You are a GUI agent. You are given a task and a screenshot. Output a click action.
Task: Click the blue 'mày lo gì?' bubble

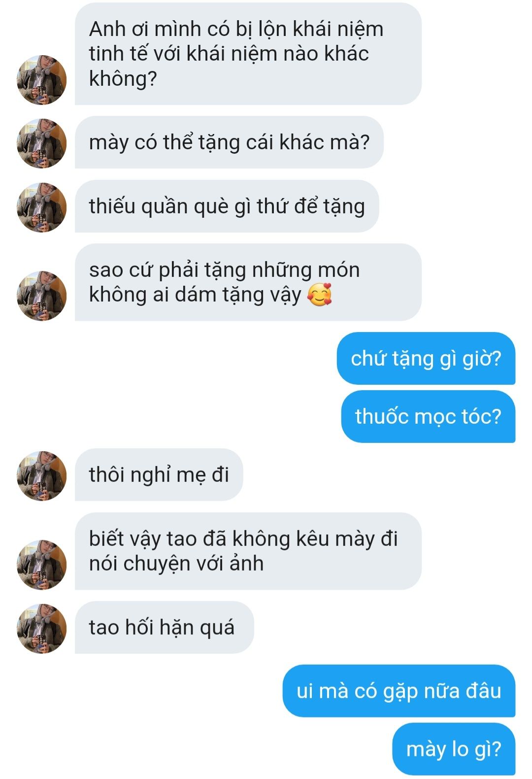click(x=454, y=749)
